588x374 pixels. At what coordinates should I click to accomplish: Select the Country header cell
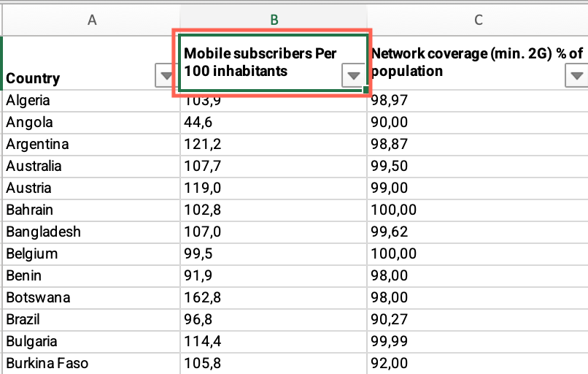(x=91, y=63)
